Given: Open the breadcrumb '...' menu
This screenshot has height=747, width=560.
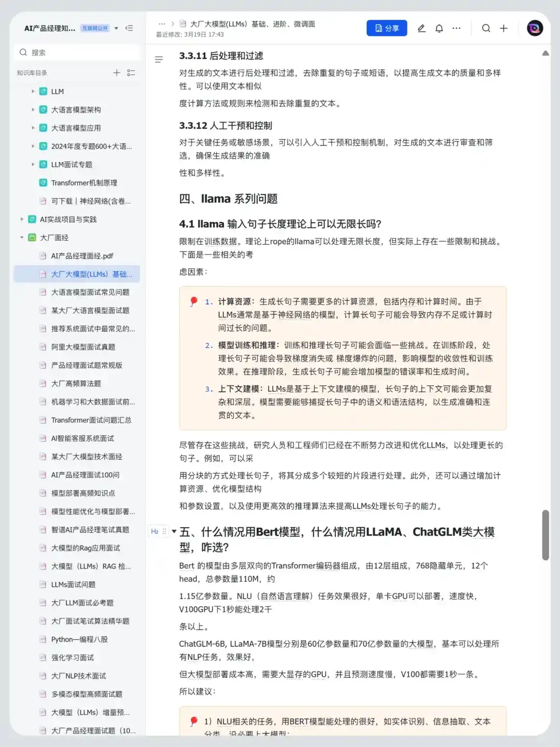Looking at the screenshot, I should [162, 24].
